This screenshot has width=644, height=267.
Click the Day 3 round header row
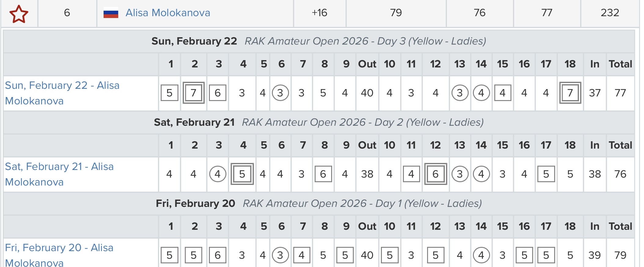pos(319,41)
